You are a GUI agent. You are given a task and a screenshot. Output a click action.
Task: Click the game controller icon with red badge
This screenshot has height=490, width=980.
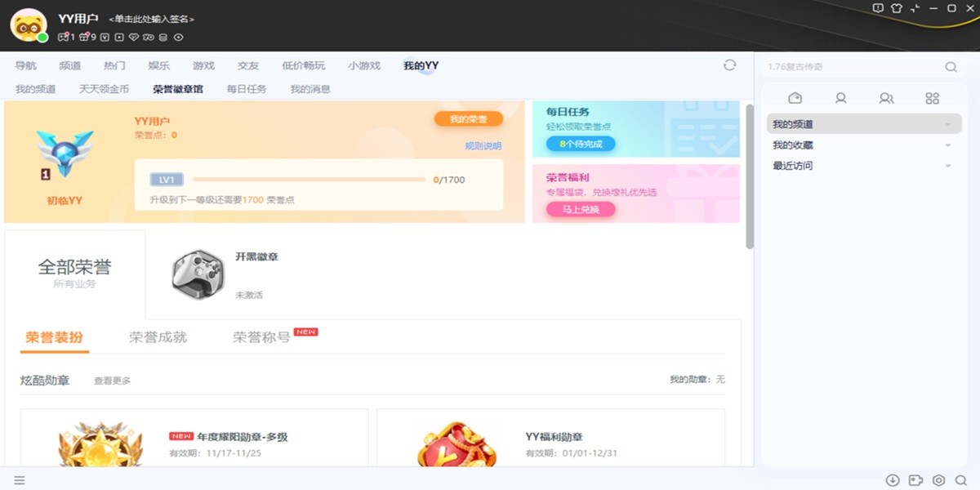point(65,36)
